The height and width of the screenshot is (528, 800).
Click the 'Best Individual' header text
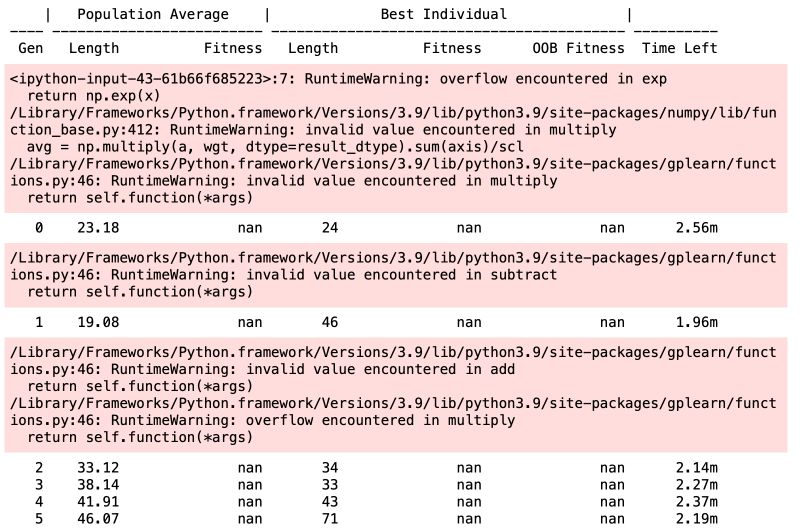tap(444, 14)
